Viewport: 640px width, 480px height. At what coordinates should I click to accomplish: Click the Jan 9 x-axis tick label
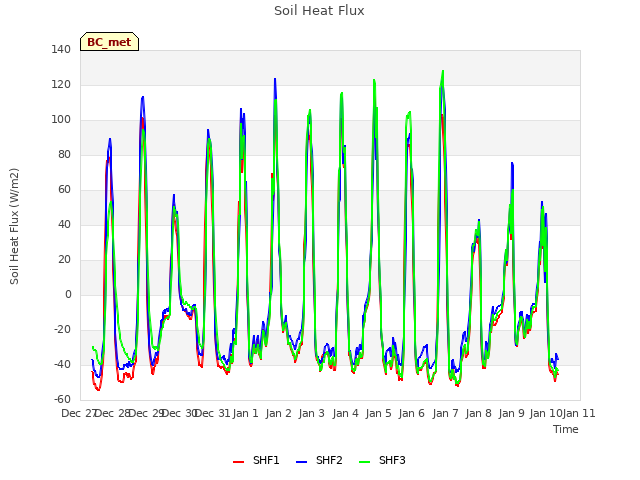(511, 413)
